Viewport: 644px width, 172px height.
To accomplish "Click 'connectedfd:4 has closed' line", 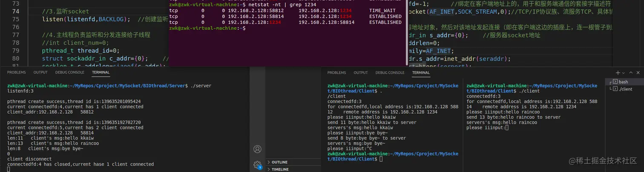I will click(80, 164).
